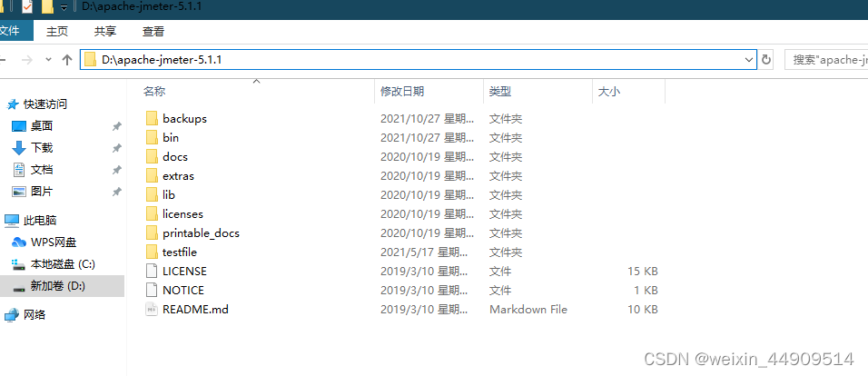Switch to the 查看 ribbon tab
The image size is (868, 376).
point(153,32)
